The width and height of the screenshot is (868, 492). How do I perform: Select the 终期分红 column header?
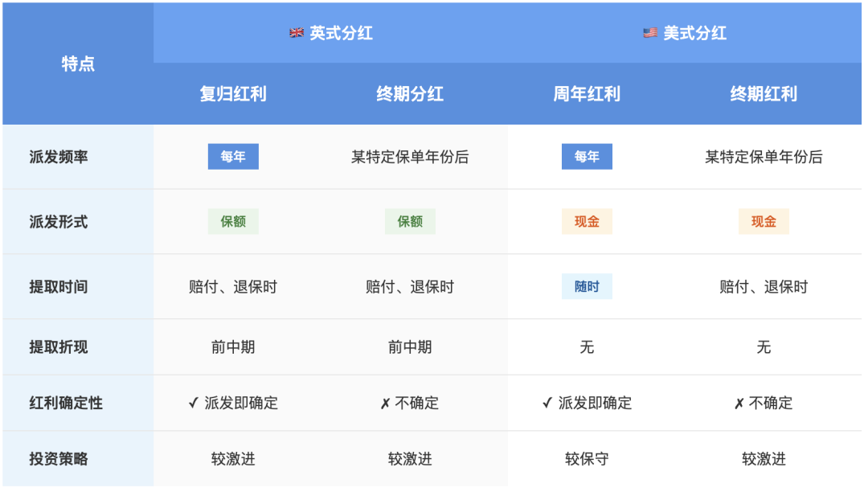410,94
